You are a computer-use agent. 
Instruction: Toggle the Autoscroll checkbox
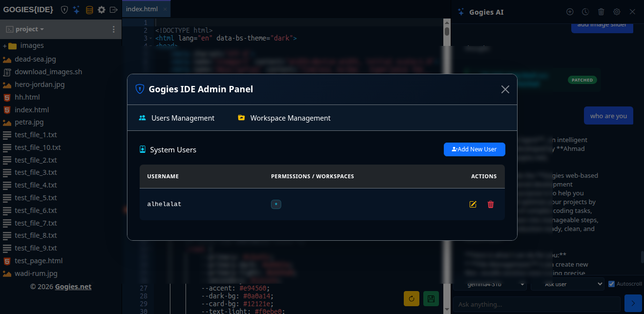coord(611,284)
